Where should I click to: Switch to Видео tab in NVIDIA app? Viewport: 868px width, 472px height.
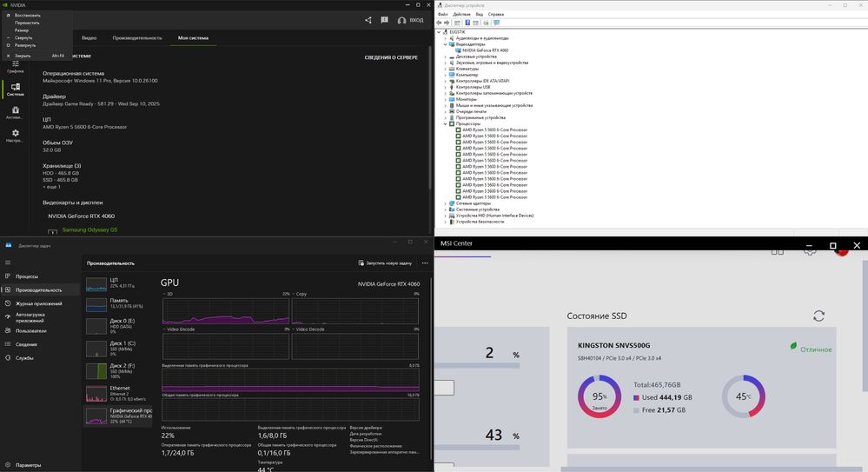89,37
